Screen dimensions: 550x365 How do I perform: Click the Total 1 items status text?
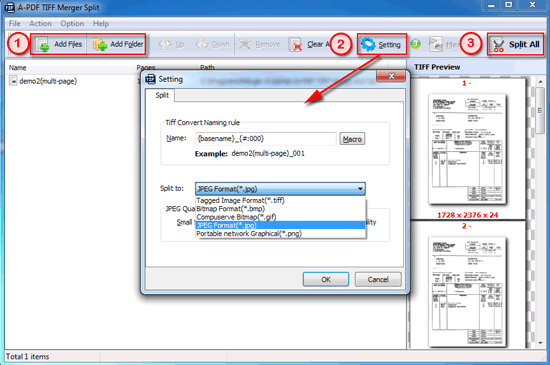coord(28,357)
